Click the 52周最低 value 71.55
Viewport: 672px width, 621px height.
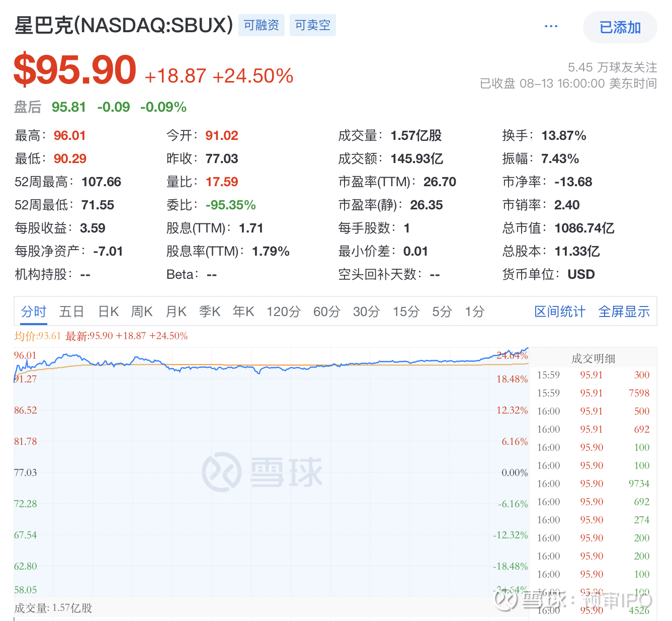tap(98, 205)
